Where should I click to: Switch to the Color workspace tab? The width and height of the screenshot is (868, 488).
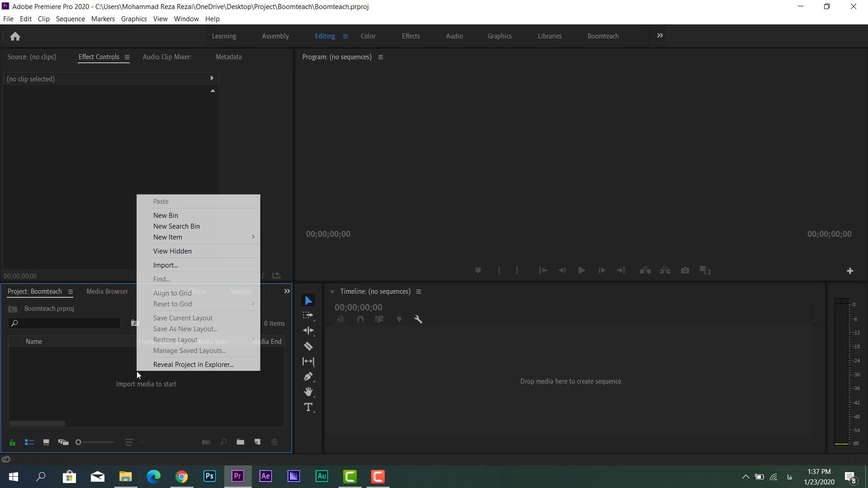click(368, 36)
